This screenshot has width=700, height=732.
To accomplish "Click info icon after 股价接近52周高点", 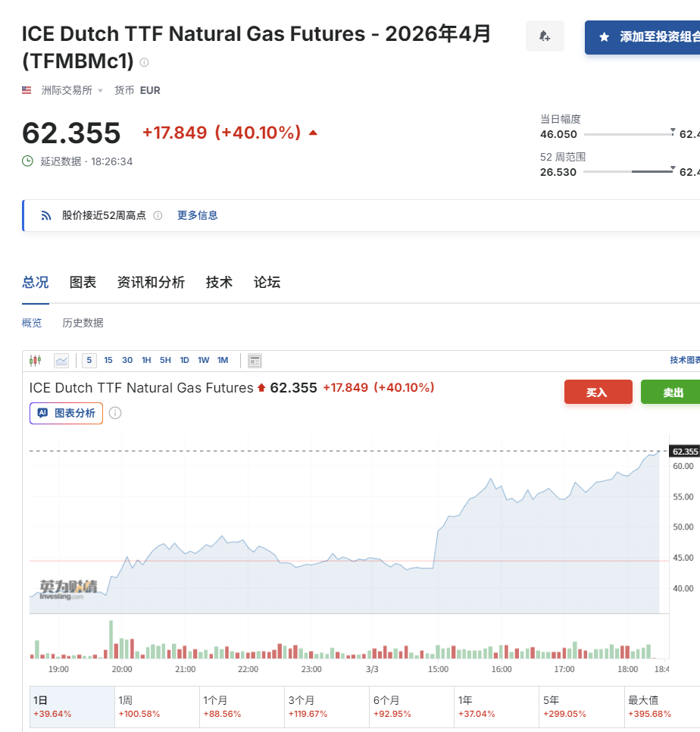I will [158, 215].
